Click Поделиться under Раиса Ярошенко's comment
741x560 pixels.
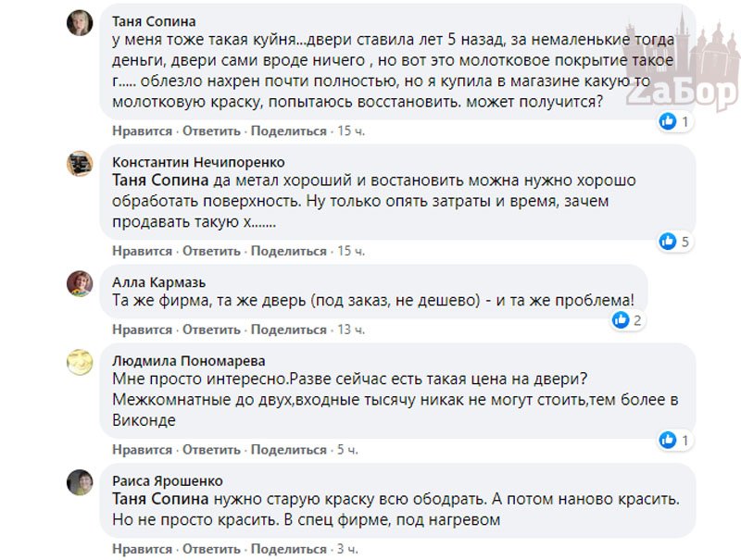coord(289,549)
